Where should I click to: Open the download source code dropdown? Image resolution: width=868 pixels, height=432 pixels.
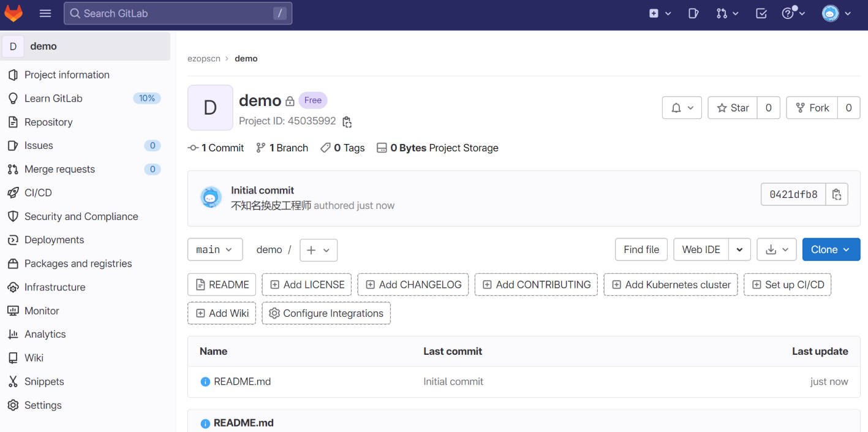click(777, 249)
